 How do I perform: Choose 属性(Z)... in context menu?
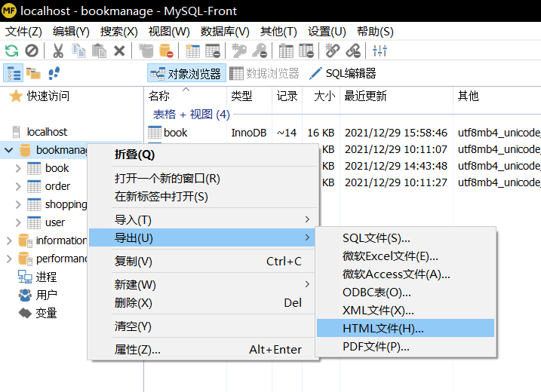click(203, 350)
